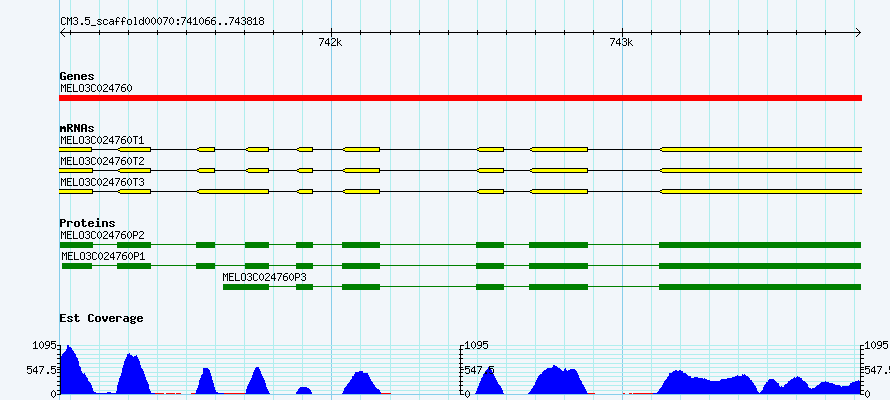This screenshot has height=400, width=890.
Task: Click the last long exon of MELO3C024760T1
Action: 761,149
